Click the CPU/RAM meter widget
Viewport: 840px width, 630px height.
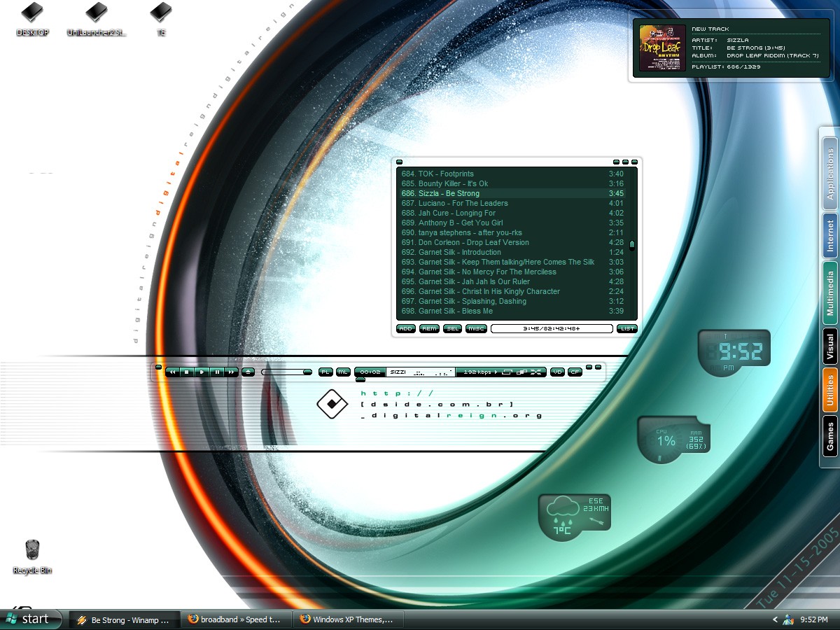[x=673, y=440]
